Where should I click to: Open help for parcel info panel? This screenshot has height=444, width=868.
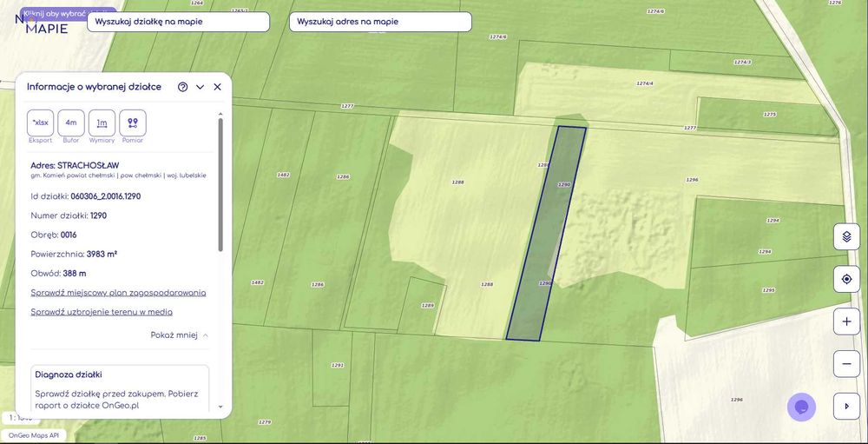tap(182, 87)
